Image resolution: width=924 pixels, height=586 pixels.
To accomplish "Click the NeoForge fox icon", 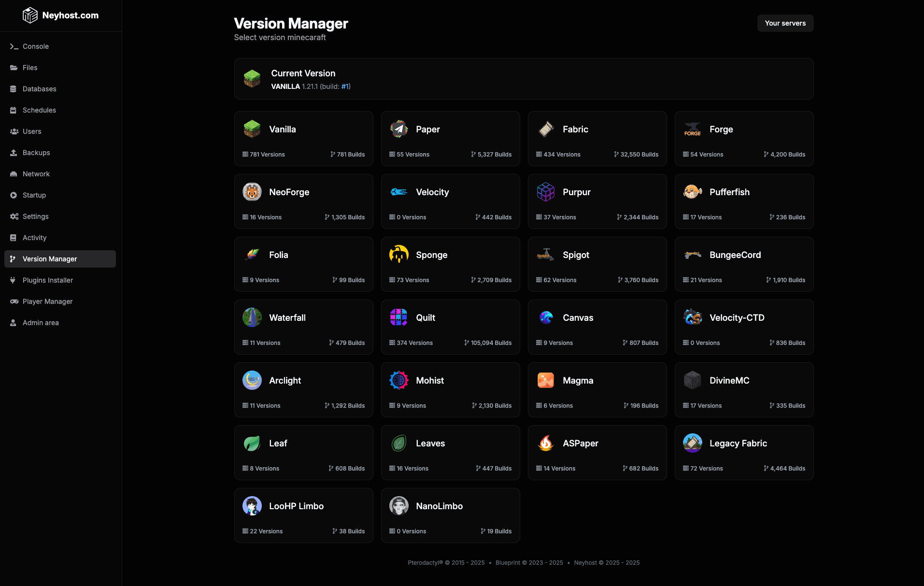I will click(x=252, y=192).
